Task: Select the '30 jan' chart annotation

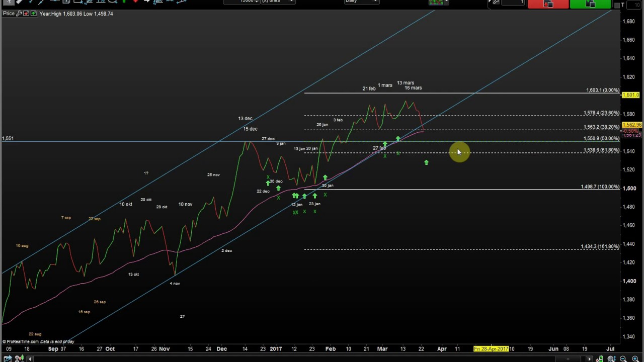Action: point(328,186)
